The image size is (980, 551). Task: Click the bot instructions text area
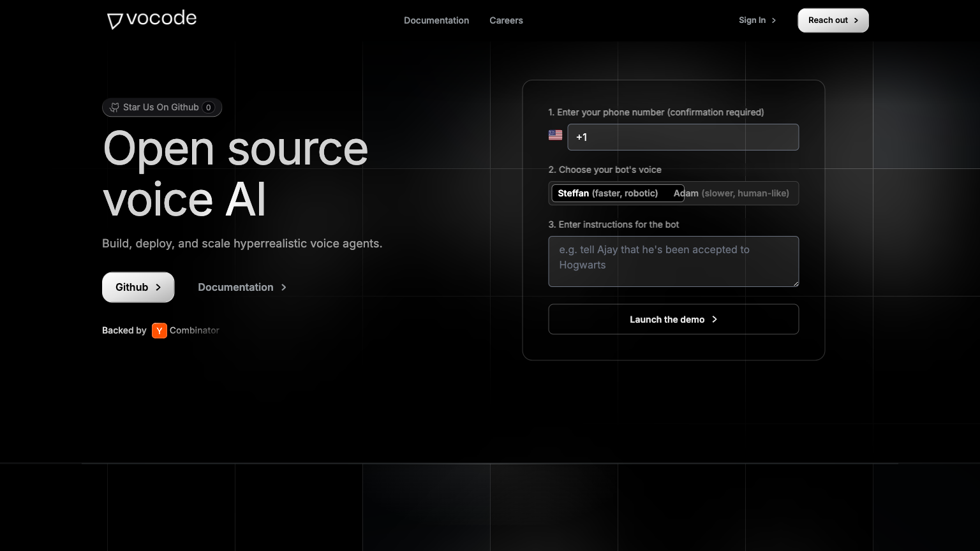click(x=673, y=261)
